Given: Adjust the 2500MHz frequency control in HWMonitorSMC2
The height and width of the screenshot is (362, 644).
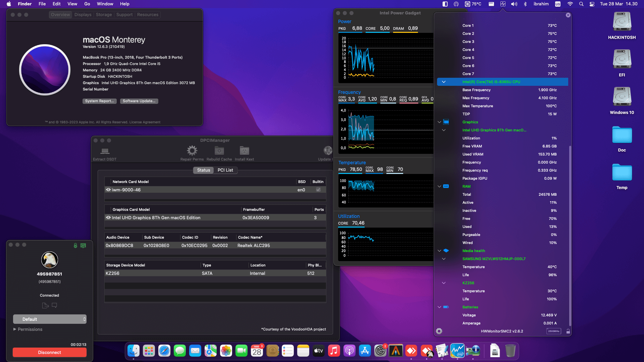Looking at the screenshot, I should point(553,331).
